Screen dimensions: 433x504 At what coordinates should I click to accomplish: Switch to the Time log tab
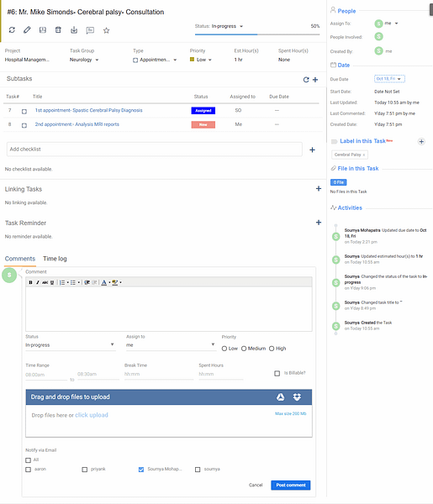point(55,259)
